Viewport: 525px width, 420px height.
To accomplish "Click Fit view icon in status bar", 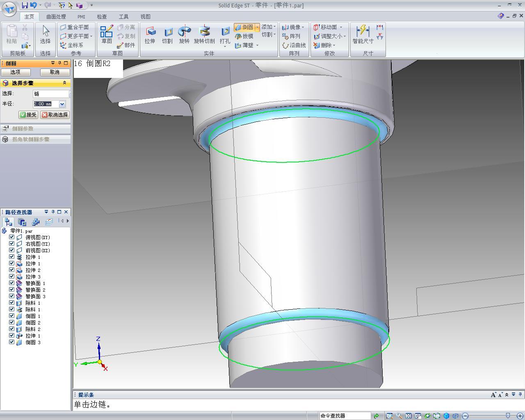I will tap(409, 415).
